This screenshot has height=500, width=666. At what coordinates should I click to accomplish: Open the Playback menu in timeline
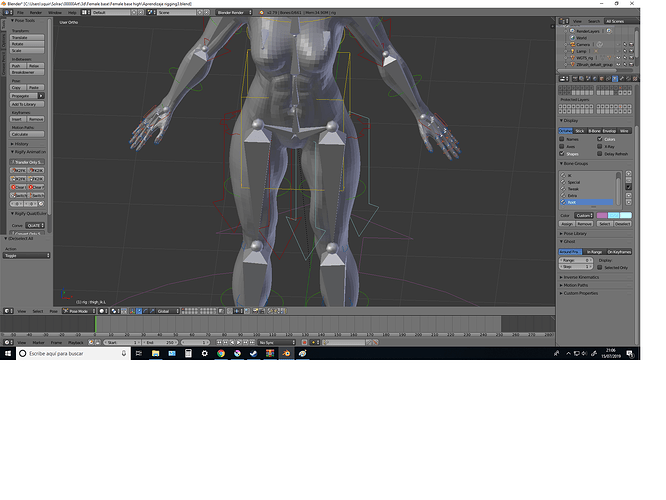point(76,342)
